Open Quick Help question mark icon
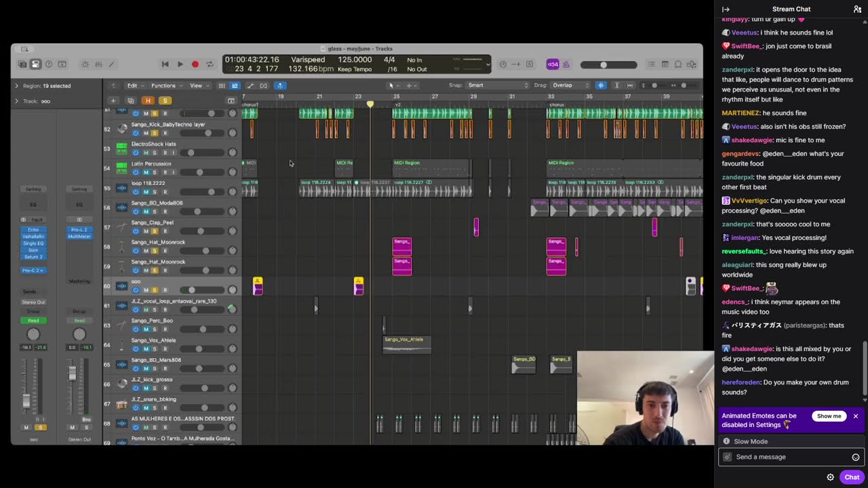868x488 pixels. pyautogui.click(x=49, y=64)
